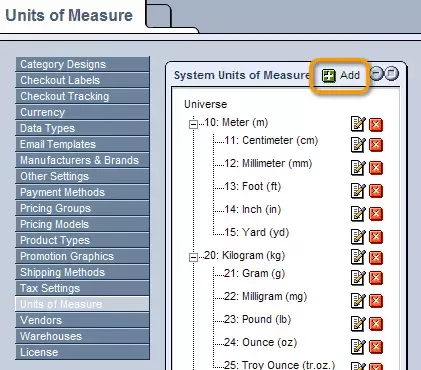Open Pricing Models settings

click(82, 224)
